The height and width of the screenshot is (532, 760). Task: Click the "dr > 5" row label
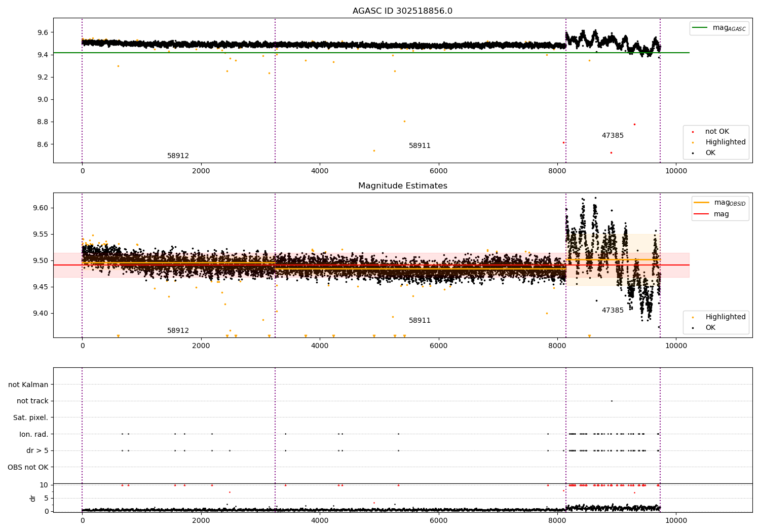(37, 451)
